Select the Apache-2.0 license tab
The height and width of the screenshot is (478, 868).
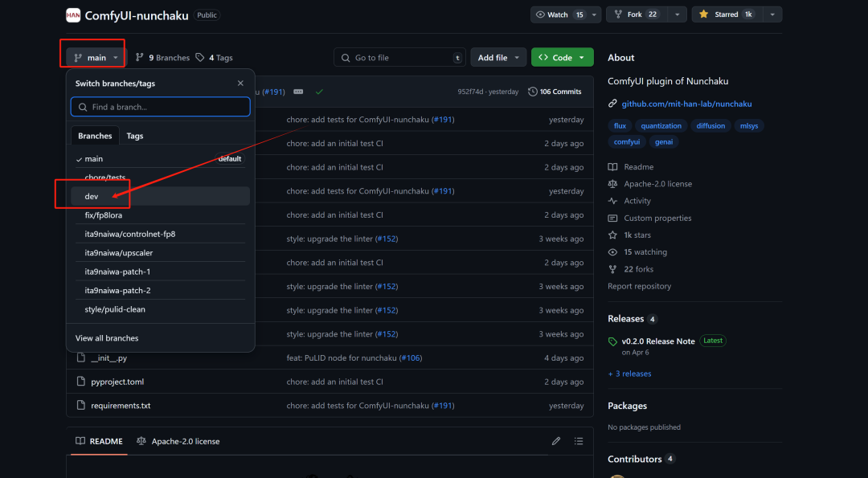click(178, 441)
